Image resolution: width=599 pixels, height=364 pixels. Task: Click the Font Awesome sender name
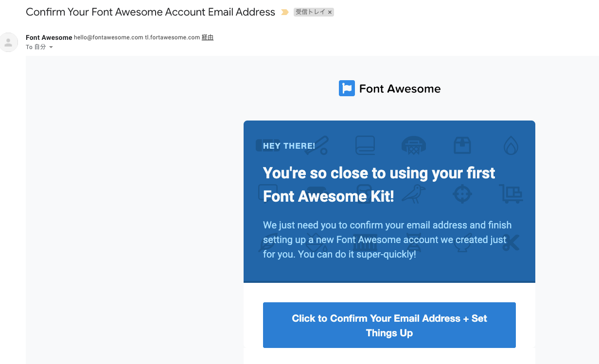[x=49, y=37]
